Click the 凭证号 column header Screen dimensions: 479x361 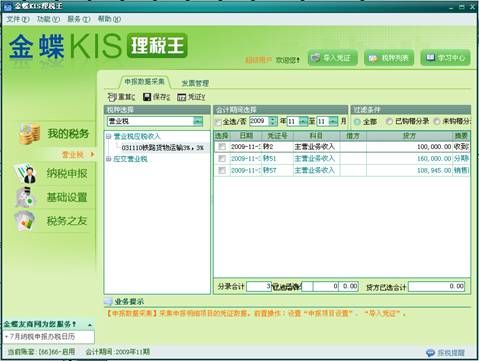[277, 136]
